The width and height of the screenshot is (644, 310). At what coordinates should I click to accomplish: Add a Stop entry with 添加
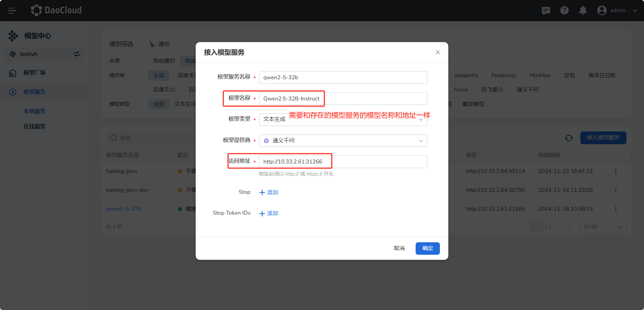269,192
